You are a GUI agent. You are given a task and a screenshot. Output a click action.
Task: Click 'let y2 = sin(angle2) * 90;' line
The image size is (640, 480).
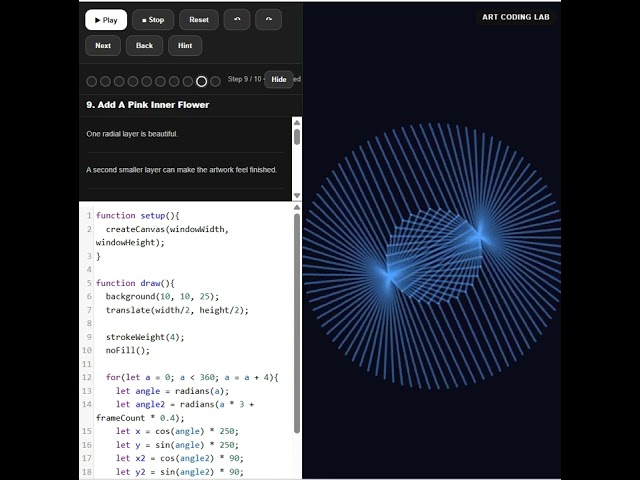point(180,472)
